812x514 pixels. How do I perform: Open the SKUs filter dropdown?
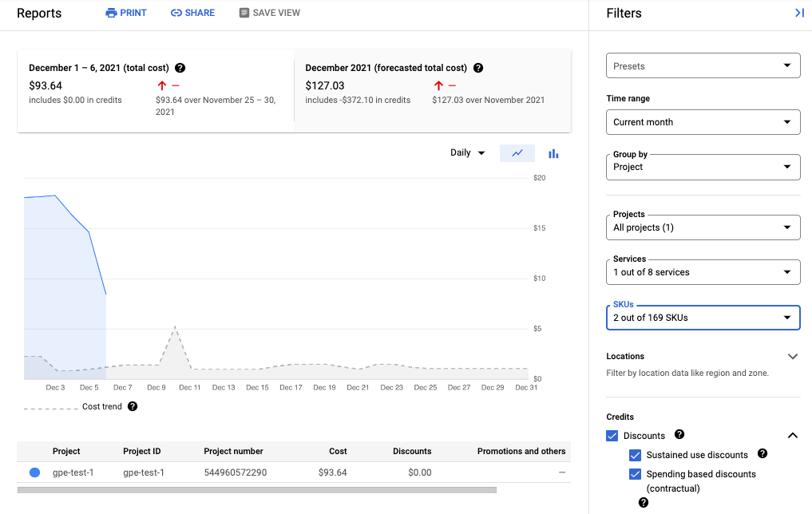(x=703, y=318)
